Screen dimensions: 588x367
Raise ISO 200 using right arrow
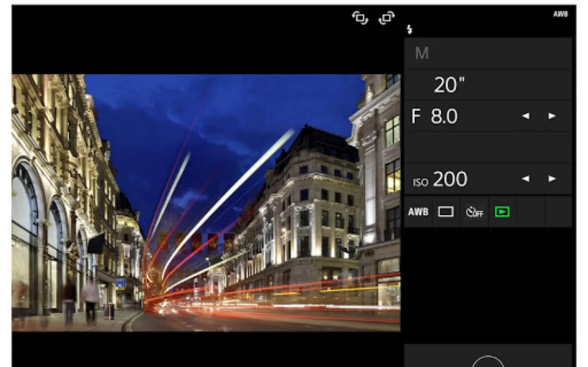tap(552, 179)
